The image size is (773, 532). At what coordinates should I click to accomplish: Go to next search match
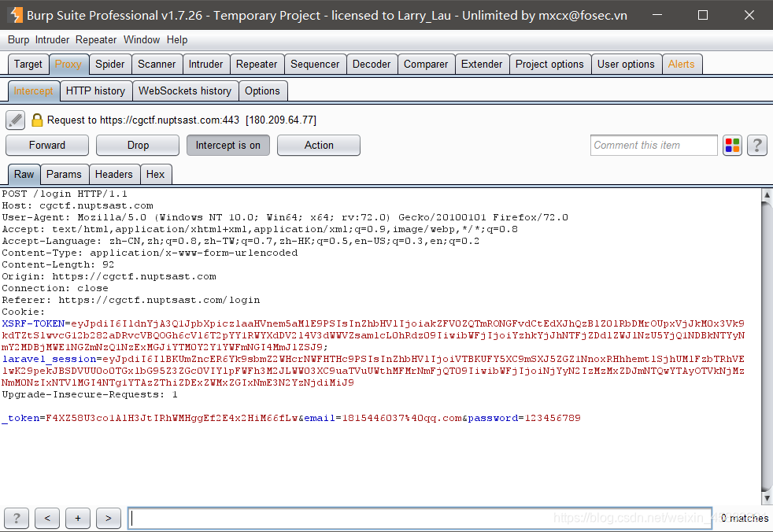coord(109,518)
